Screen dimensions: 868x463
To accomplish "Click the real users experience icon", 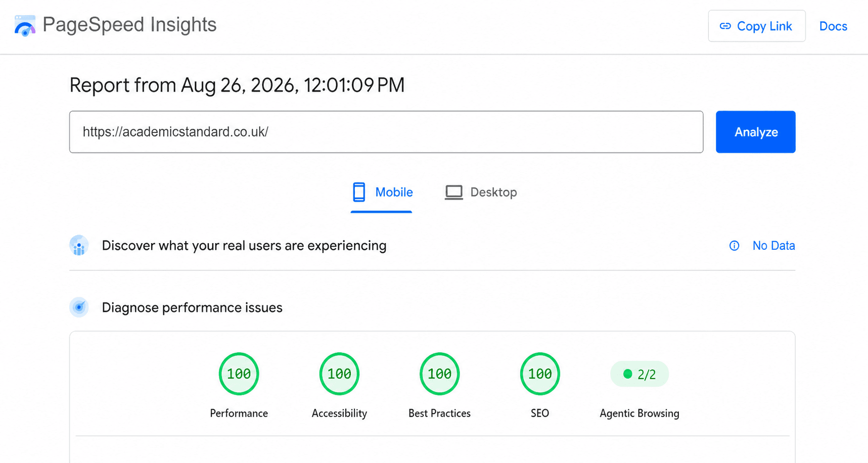I will (79, 246).
